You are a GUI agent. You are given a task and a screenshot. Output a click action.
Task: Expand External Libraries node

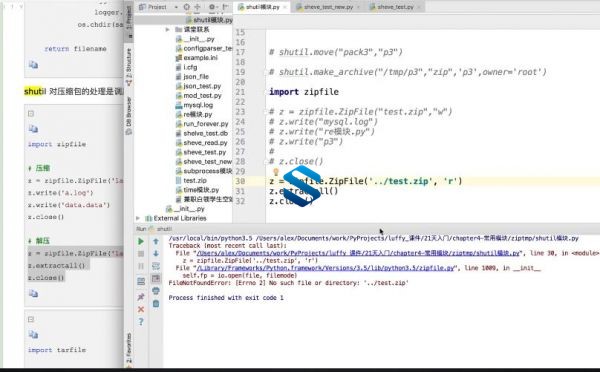click(138, 218)
